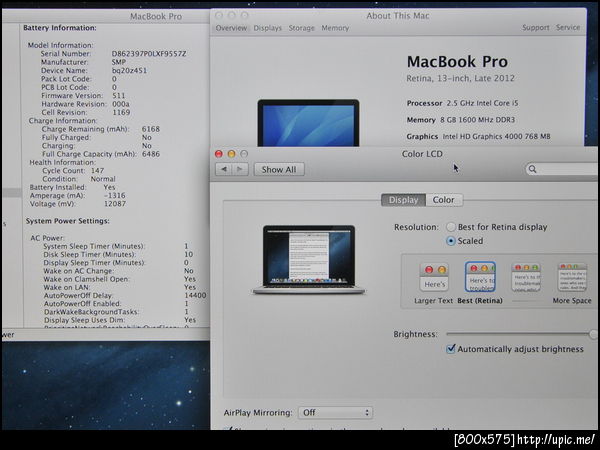The width and height of the screenshot is (600, 450).
Task: Click the Charge Remaining value 6168
Action: (151, 129)
